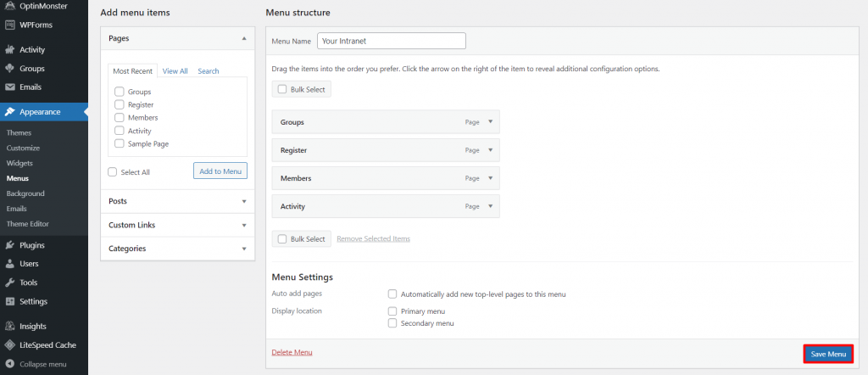Check the Sample Page checkbox
This screenshot has width=868, height=375.
[120, 144]
